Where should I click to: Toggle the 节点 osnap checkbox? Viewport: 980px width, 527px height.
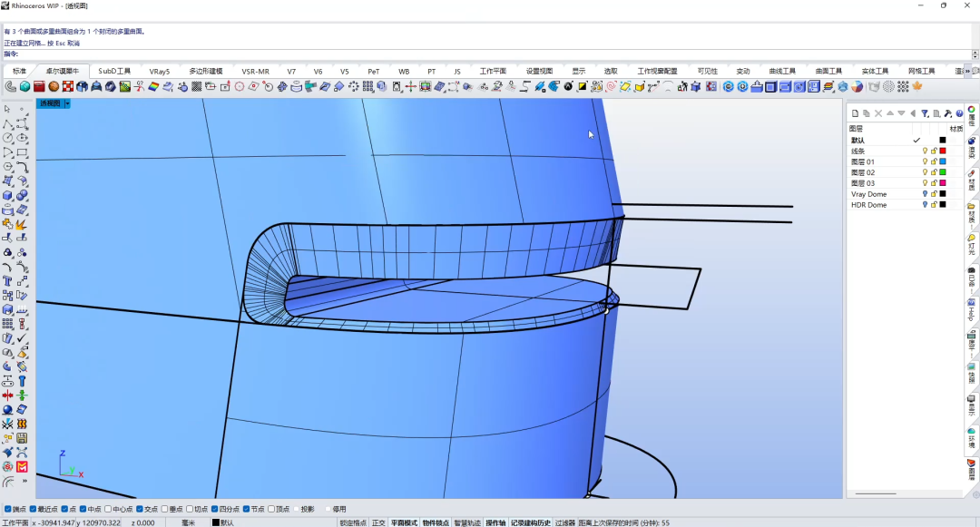[246, 509]
